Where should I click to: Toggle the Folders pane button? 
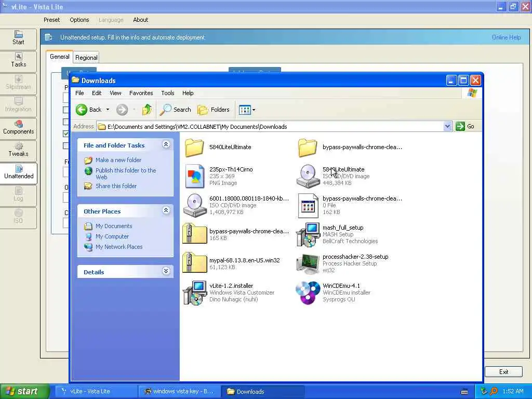tap(214, 110)
